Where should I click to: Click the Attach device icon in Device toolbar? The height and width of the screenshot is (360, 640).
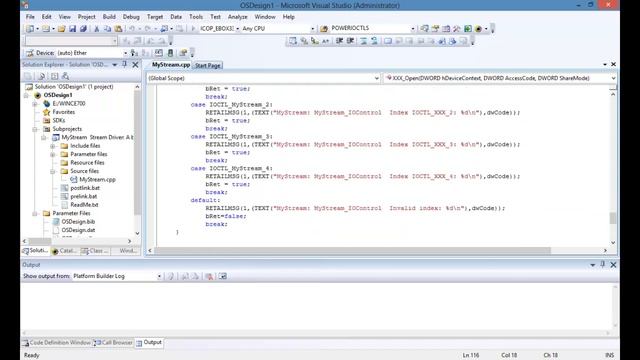pos(134,53)
